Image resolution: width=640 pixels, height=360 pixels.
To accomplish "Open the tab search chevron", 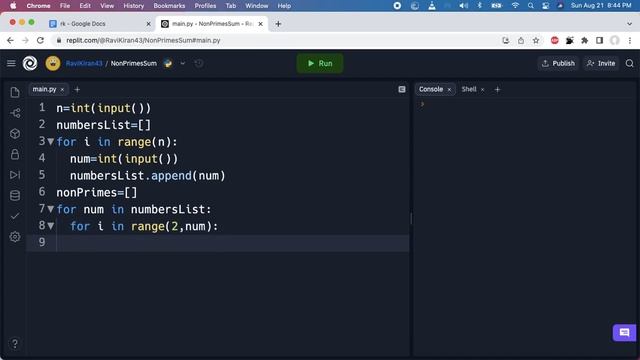I will [629, 24].
